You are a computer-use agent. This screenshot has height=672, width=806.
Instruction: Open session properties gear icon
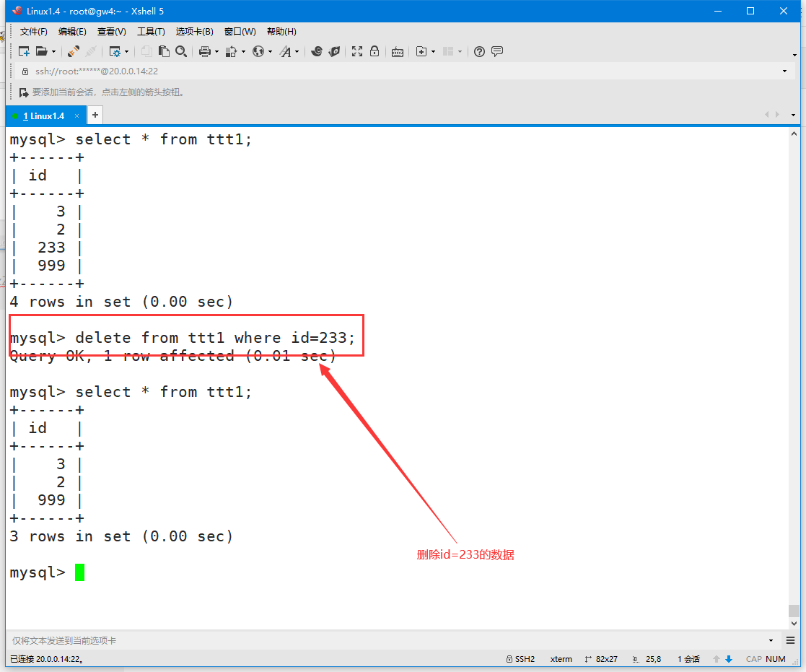pos(115,51)
